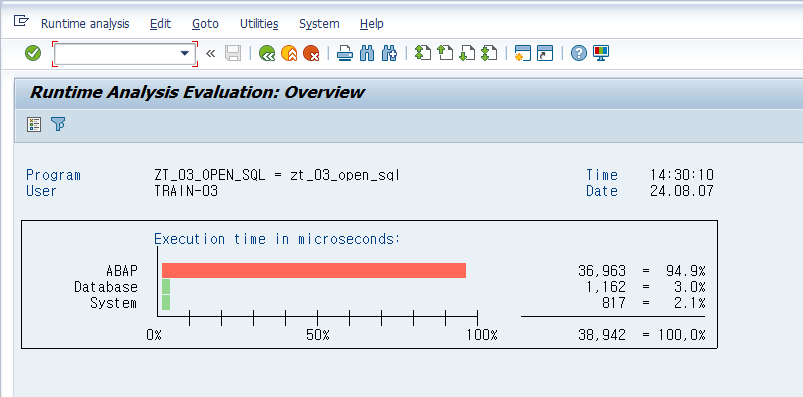803x397 pixels.
Task: Click the System value 817
Action: click(x=614, y=302)
